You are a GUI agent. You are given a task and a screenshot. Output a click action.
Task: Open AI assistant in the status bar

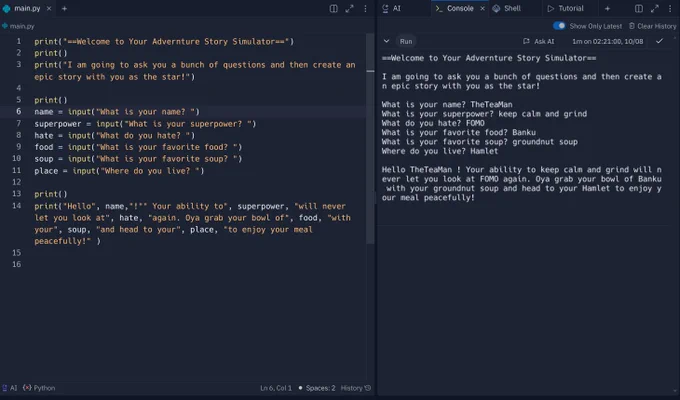point(10,388)
